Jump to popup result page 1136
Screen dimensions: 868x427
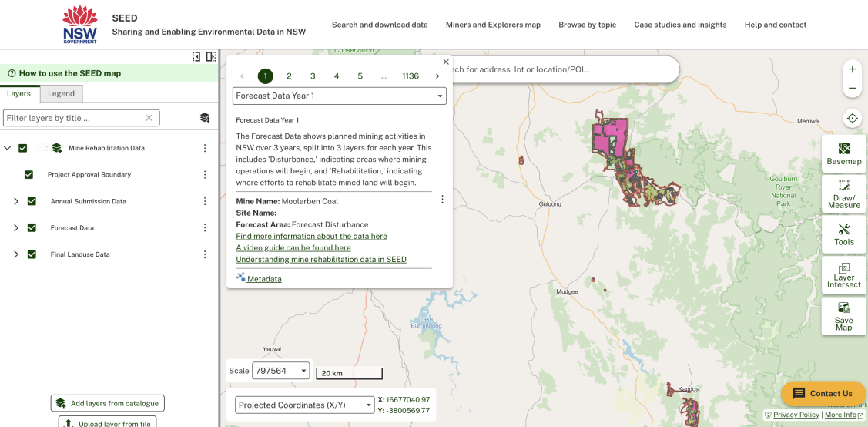click(411, 76)
